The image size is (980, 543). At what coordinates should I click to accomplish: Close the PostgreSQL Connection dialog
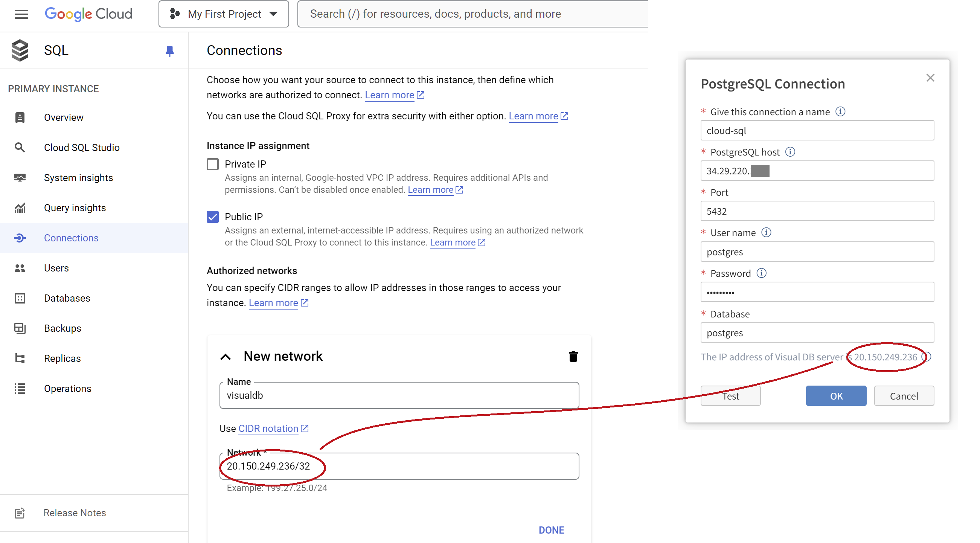tap(930, 78)
